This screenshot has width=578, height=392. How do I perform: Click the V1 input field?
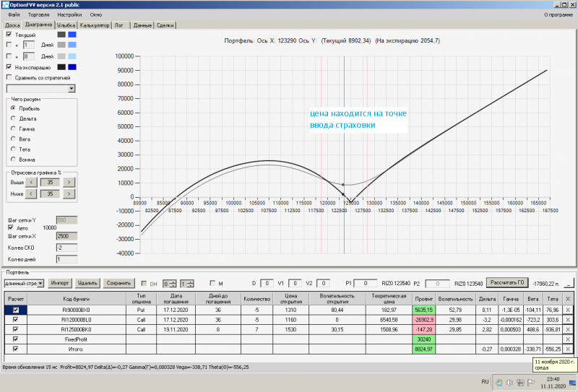[x=295, y=283]
